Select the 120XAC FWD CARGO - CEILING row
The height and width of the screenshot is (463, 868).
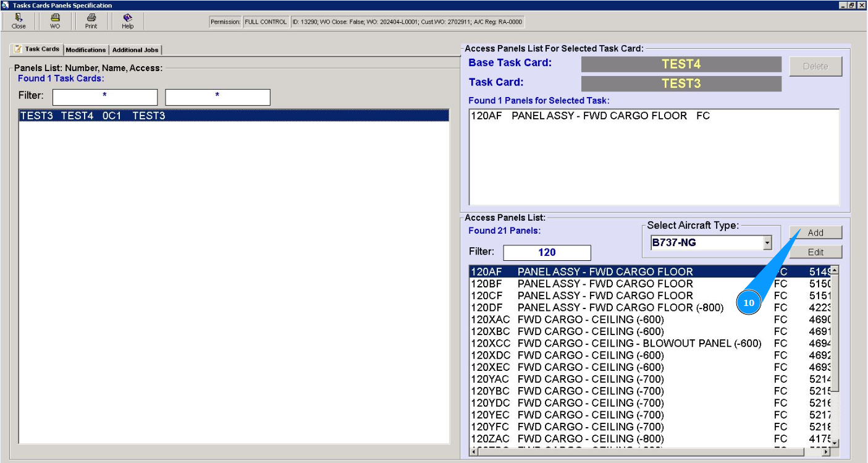(x=649, y=320)
